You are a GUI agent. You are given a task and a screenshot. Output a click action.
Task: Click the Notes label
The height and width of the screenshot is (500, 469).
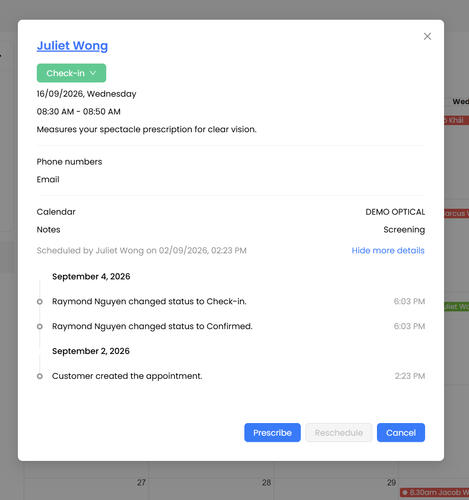(x=48, y=230)
